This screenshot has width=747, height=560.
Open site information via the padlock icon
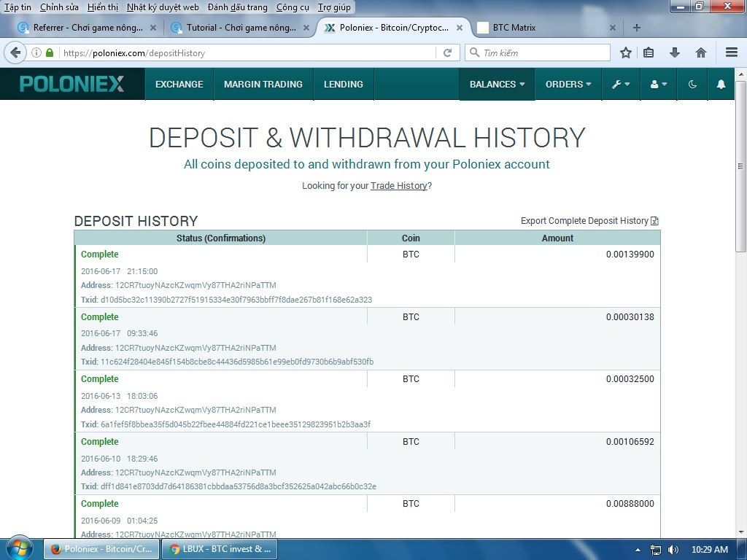[50, 52]
